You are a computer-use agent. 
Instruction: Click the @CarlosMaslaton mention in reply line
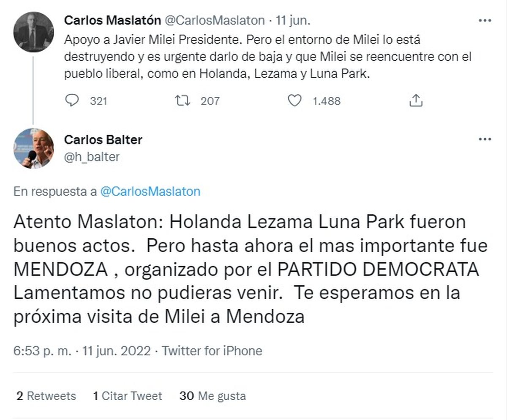click(150, 191)
